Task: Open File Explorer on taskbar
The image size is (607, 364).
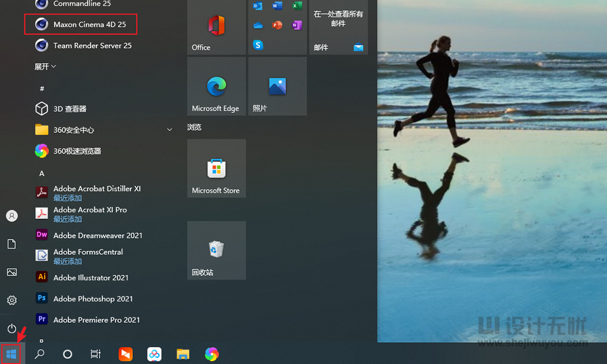Action: click(x=183, y=354)
